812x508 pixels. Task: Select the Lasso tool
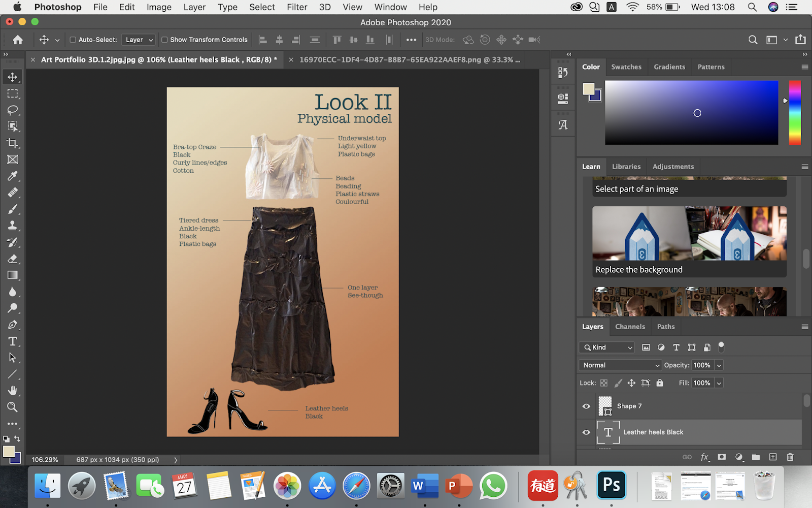pos(13,110)
